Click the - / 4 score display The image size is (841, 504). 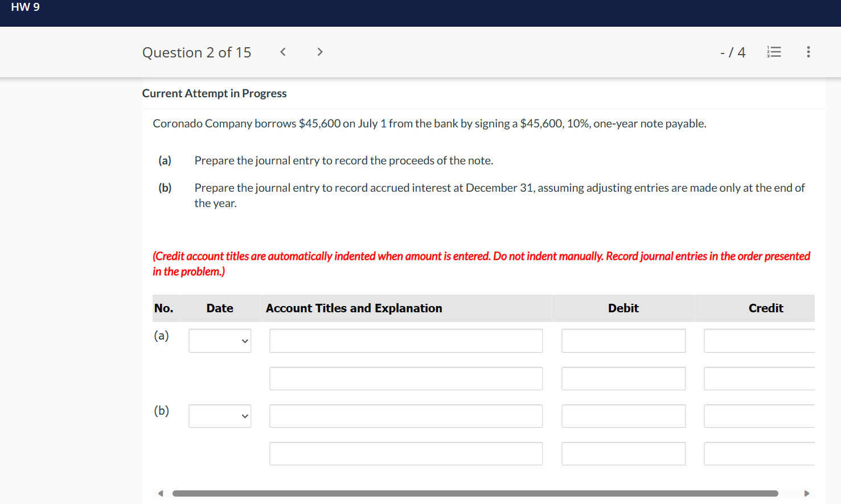733,52
